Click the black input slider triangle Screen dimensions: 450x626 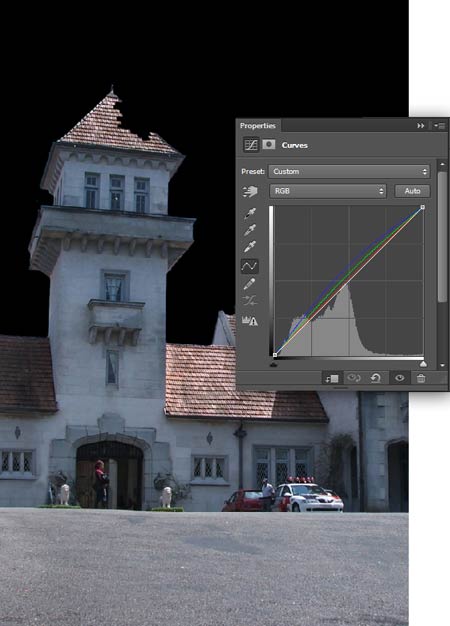tap(274, 364)
